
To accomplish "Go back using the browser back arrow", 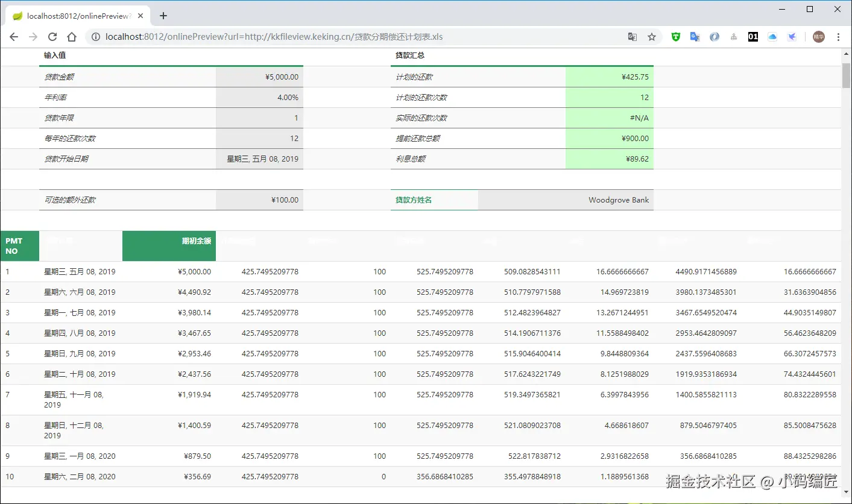I will tap(14, 37).
